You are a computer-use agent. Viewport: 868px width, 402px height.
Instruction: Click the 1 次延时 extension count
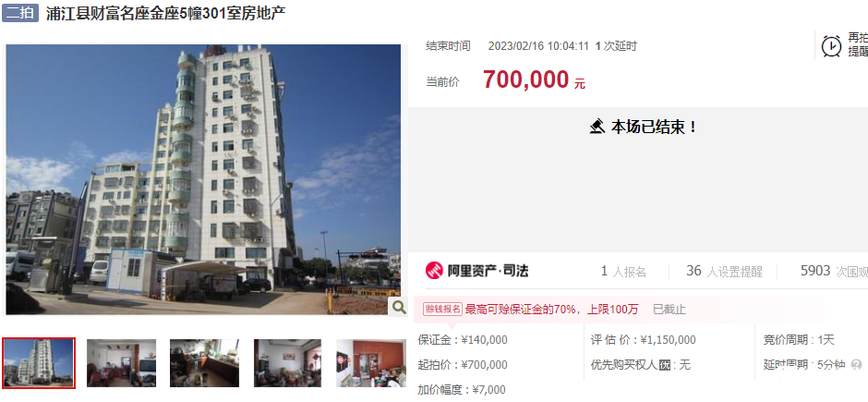coord(616,46)
